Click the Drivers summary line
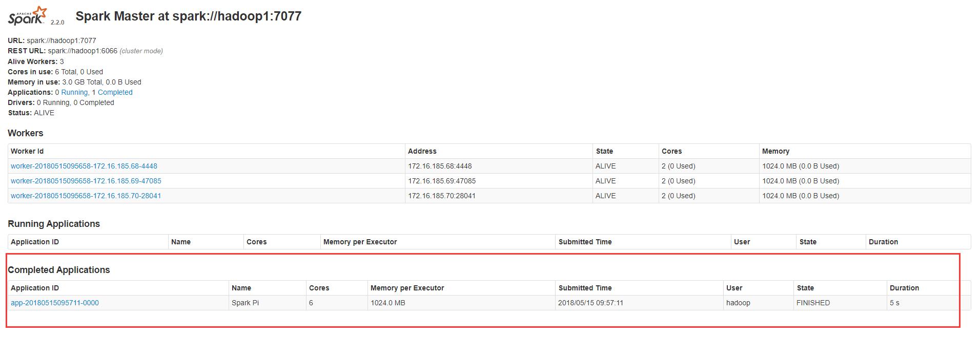The width and height of the screenshot is (980, 357). click(61, 102)
